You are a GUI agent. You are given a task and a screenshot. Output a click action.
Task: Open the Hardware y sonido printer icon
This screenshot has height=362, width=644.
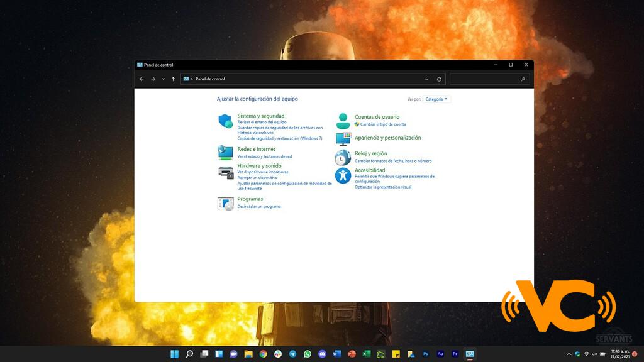pyautogui.click(x=225, y=172)
